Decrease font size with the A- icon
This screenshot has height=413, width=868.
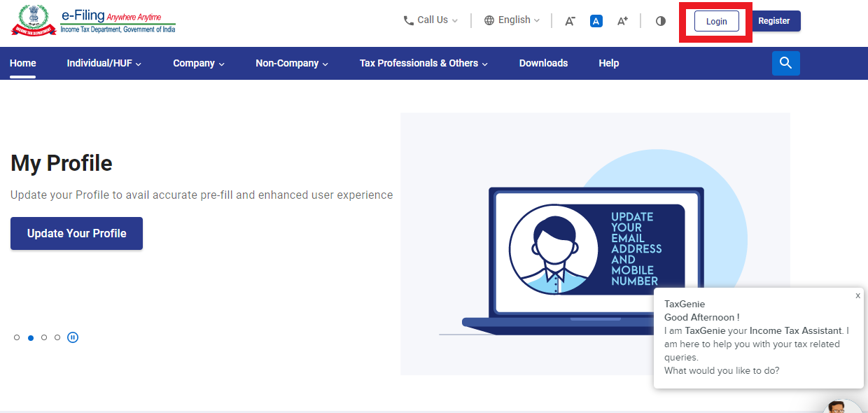(570, 21)
